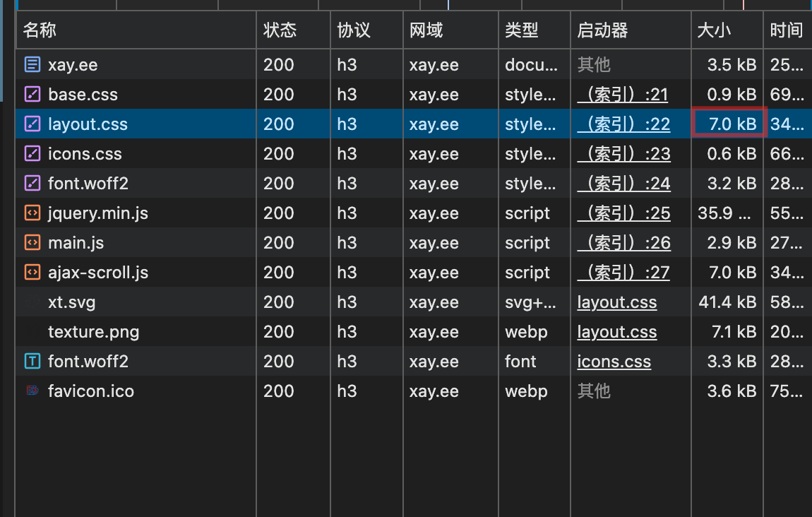Screen dimensions: 812x517
Task: Open layout.css initiator of texture.png
Action: tap(617, 331)
